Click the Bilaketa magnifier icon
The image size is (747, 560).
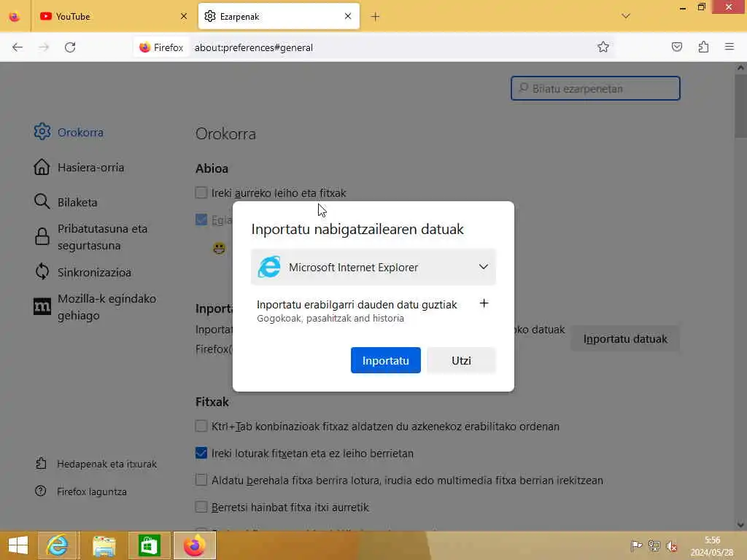42,202
